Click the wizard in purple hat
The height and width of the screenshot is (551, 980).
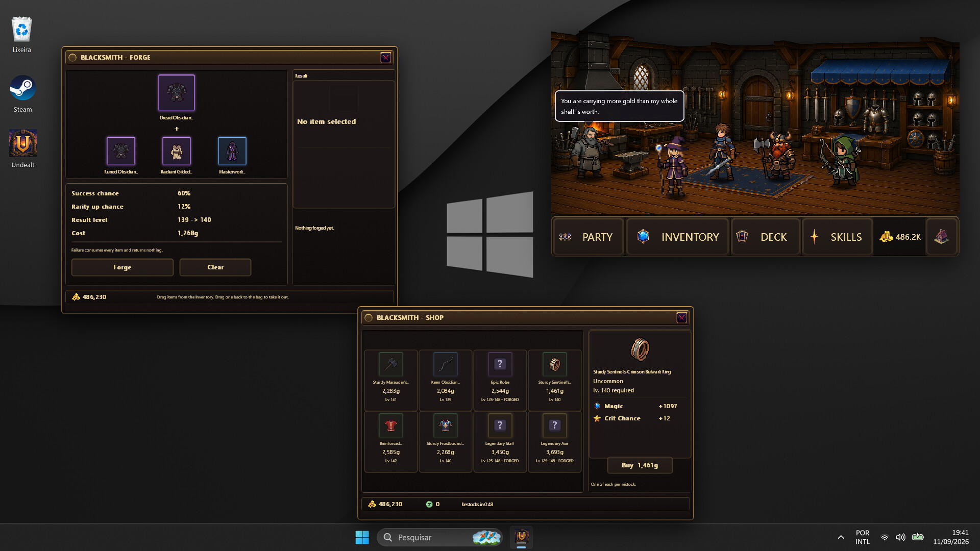click(673, 166)
